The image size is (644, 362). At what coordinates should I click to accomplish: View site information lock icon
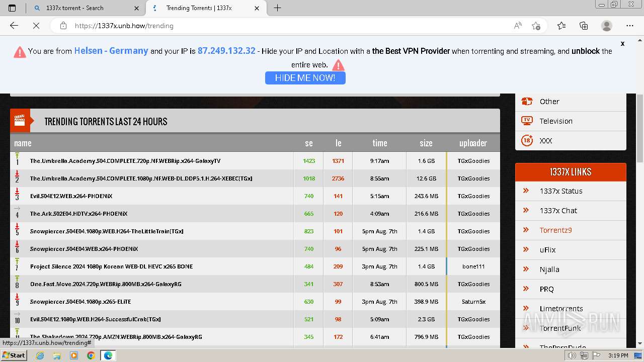63,26
